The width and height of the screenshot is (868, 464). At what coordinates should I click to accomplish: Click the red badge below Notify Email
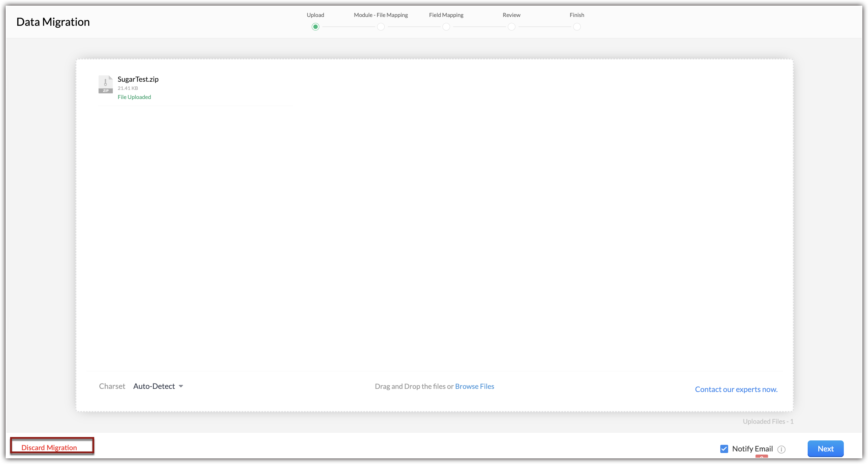point(761,456)
